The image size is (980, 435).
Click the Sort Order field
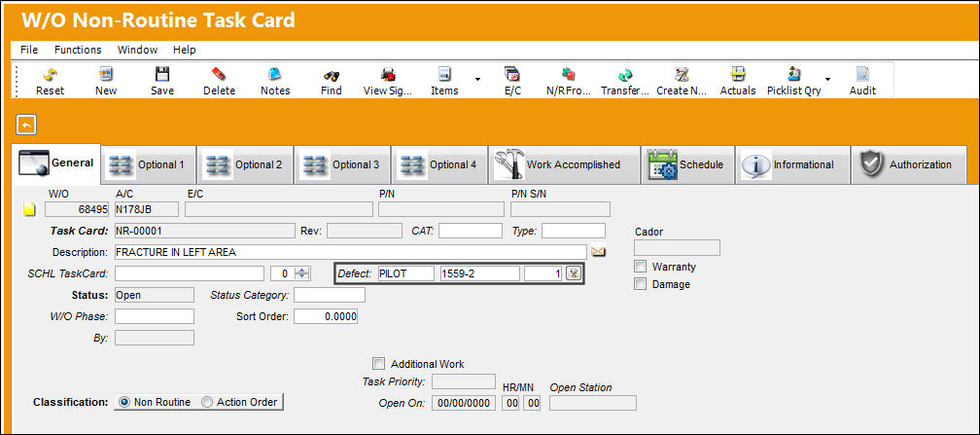(326, 316)
